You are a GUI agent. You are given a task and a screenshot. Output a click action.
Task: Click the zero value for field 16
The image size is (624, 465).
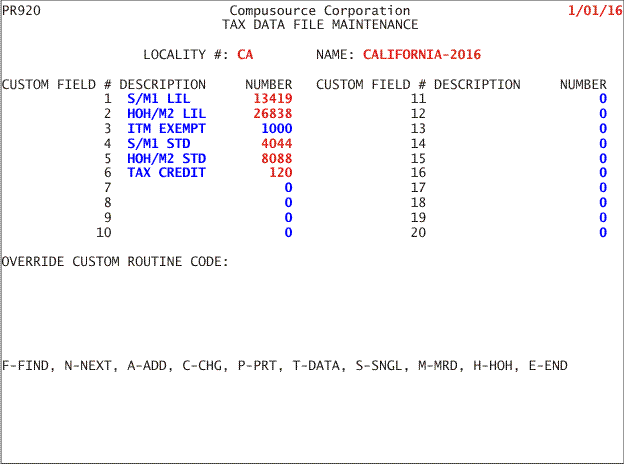pyautogui.click(x=603, y=172)
